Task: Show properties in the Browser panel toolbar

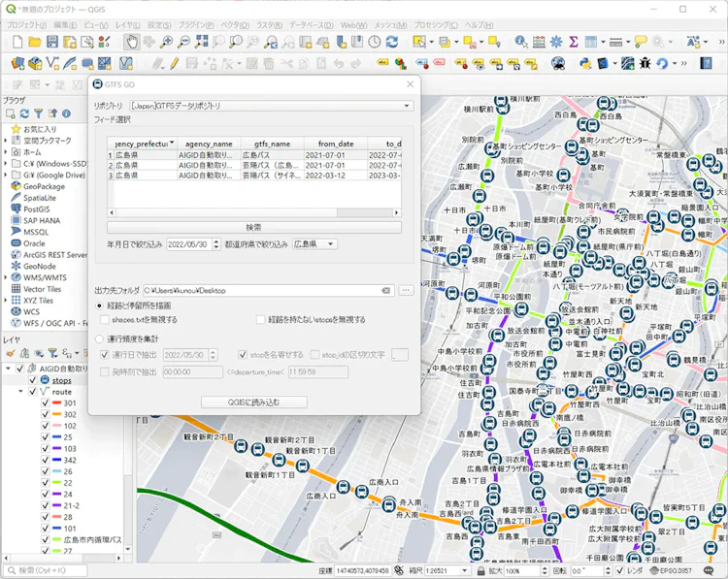Action: pyautogui.click(x=66, y=113)
